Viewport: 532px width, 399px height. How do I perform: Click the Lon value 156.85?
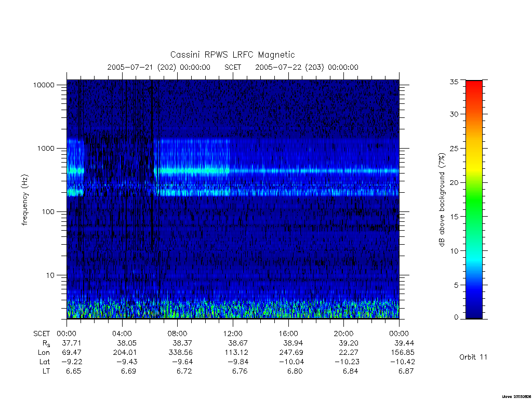403,353
